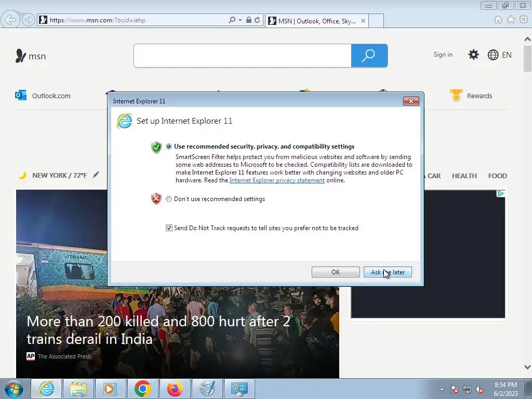
Task: Open the Outlook.com shortcut
Action: [x=43, y=96]
